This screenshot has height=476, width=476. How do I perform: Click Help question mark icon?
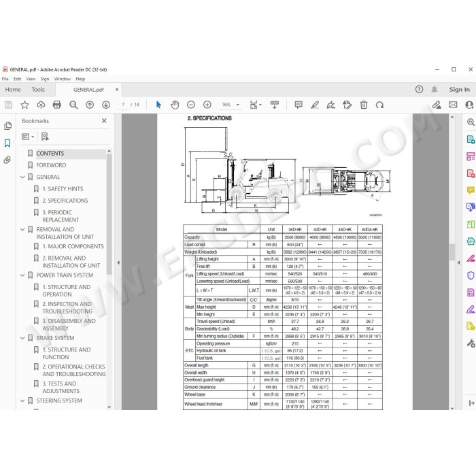click(x=420, y=89)
